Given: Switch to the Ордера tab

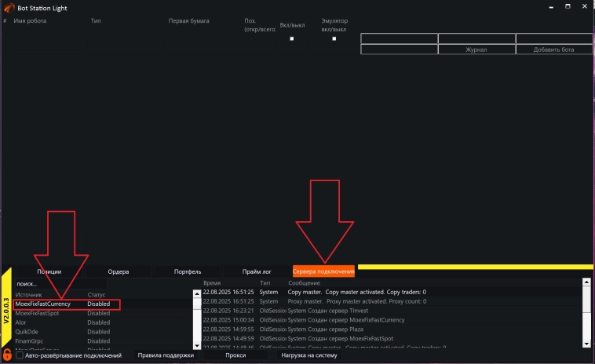Looking at the screenshot, I should click(x=119, y=271).
